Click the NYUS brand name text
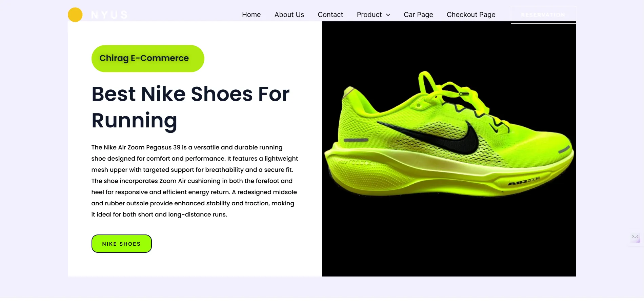Image resolution: width=644 pixels, height=307 pixels. tap(109, 15)
